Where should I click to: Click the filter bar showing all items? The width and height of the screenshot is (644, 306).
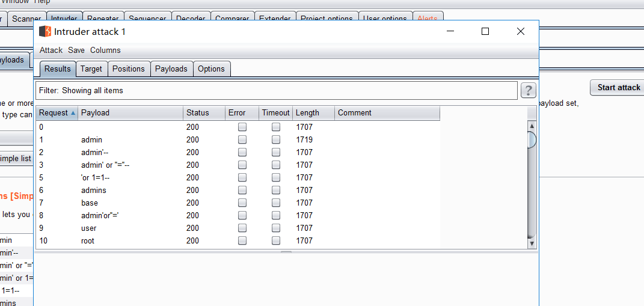pyautogui.click(x=277, y=90)
